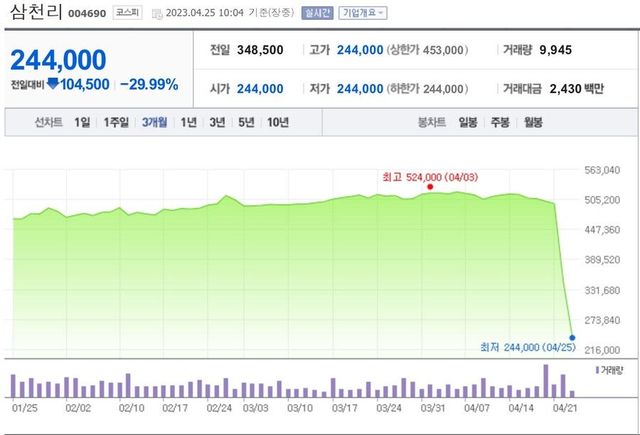
Task: Switch line chart to 1주일
Action: tap(116, 123)
